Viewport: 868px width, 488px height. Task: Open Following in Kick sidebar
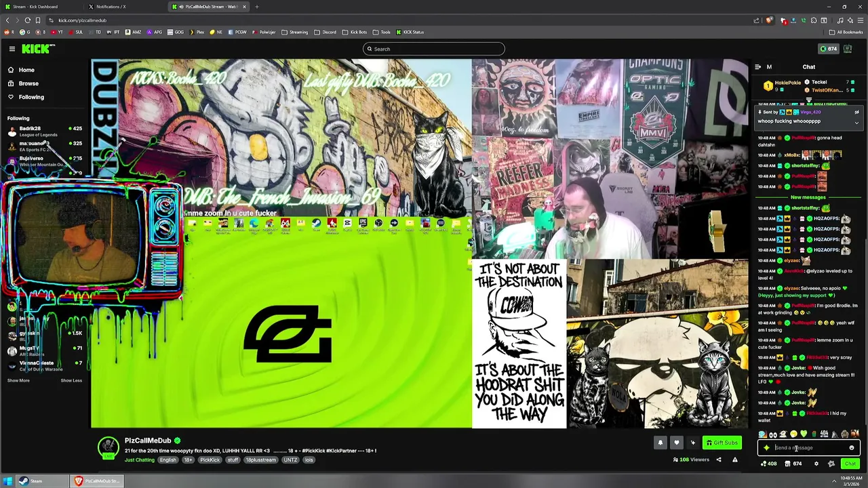(x=26, y=97)
